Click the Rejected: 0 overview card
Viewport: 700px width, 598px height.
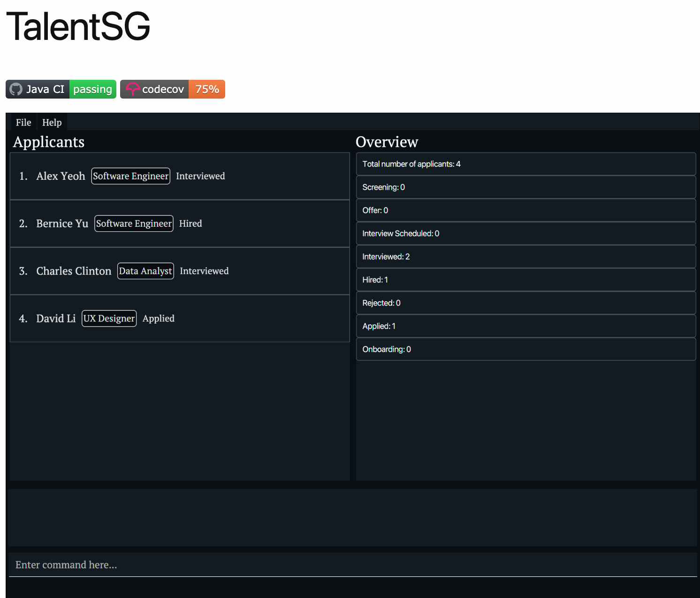pyautogui.click(x=525, y=303)
